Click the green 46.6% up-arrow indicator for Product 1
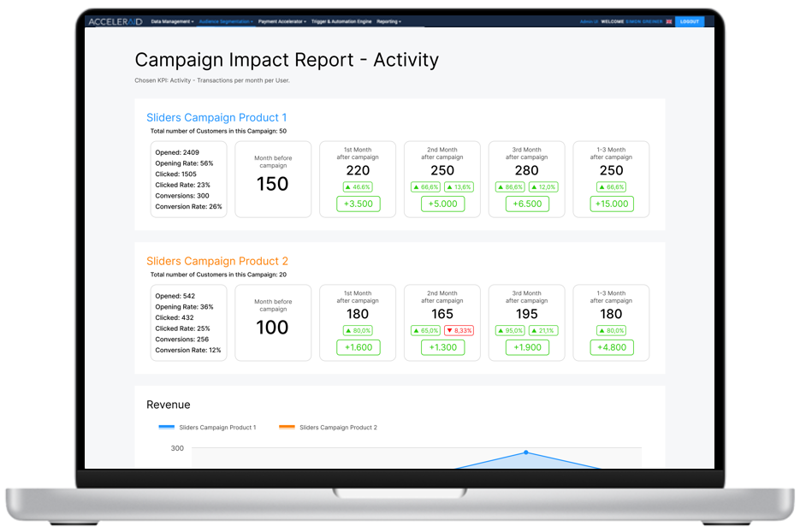This screenshot has height=532, width=806. pos(358,186)
